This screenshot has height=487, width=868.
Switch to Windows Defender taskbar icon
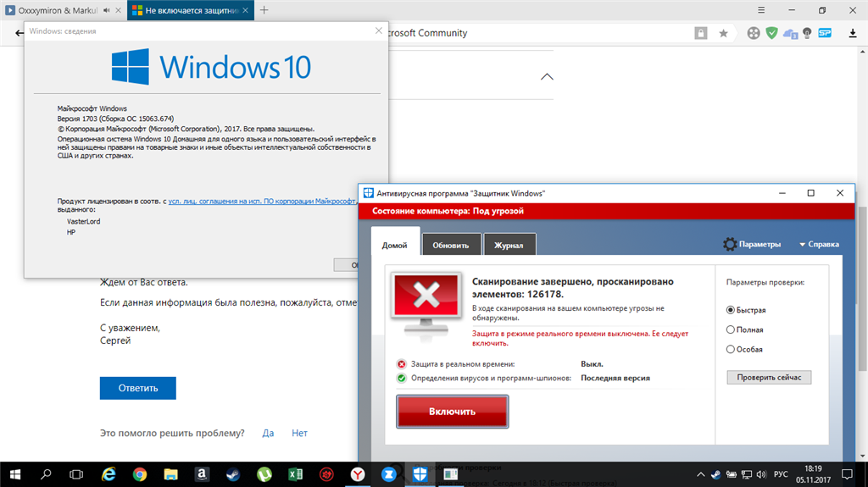pos(420,474)
